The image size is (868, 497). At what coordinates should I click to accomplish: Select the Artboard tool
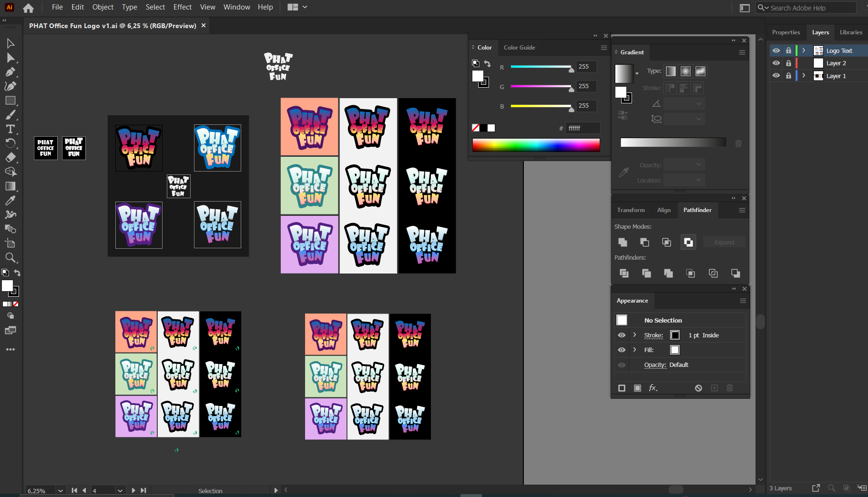point(10,243)
